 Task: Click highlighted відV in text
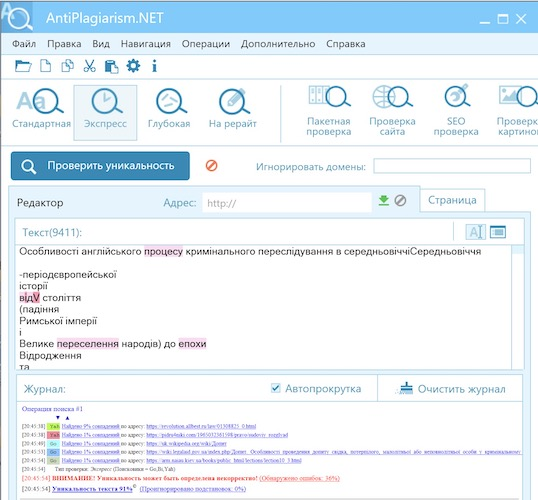[30, 298]
